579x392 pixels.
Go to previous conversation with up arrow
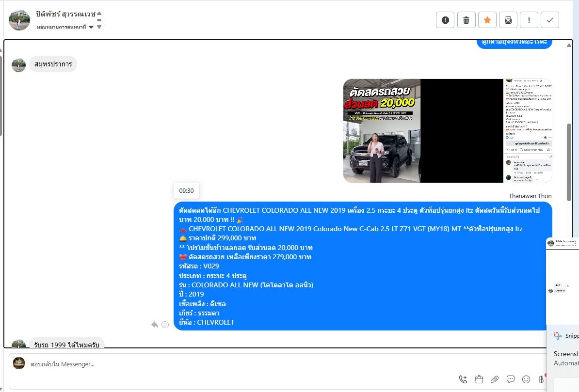(99, 14)
